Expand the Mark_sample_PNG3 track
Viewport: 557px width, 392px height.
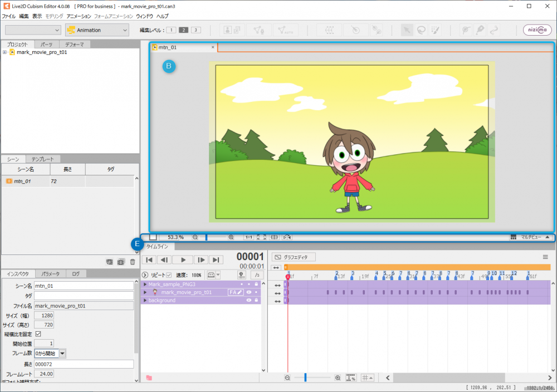(145, 284)
